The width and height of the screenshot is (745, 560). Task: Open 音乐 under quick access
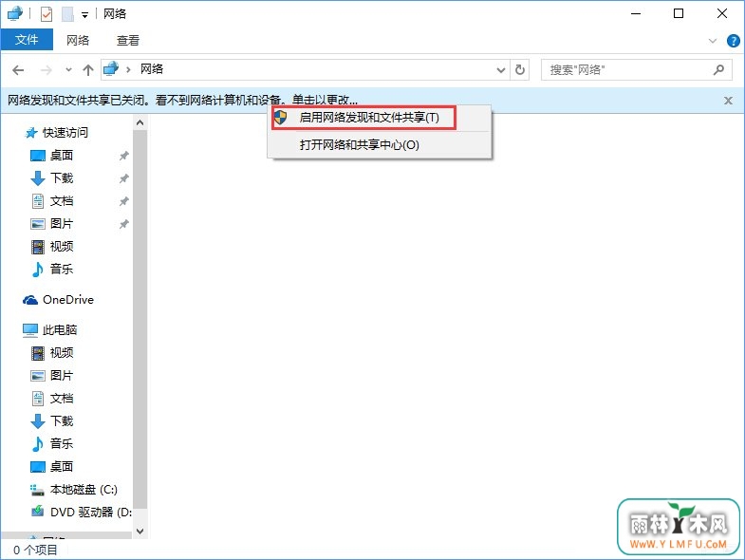pyautogui.click(x=62, y=269)
